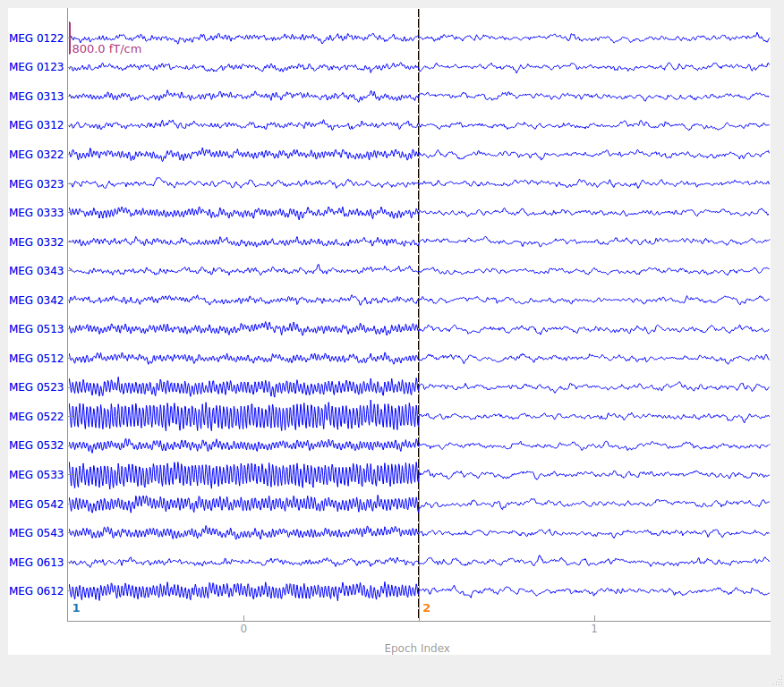Image resolution: width=784 pixels, height=687 pixels.
Task: Click the window resize grip corner
Action: coord(779,682)
